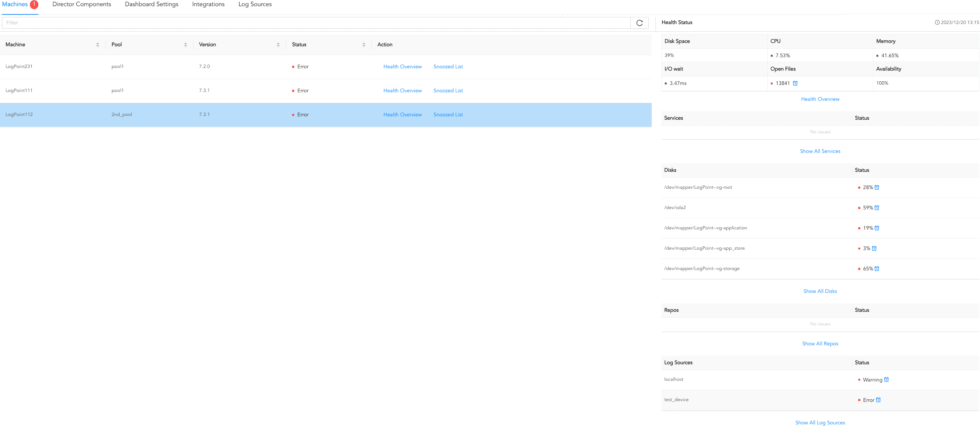Image resolution: width=980 pixels, height=441 pixels.
Task: Snooze the /dev/mapper/LogPoint--vg-app_store alert
Action: (875, 248)
